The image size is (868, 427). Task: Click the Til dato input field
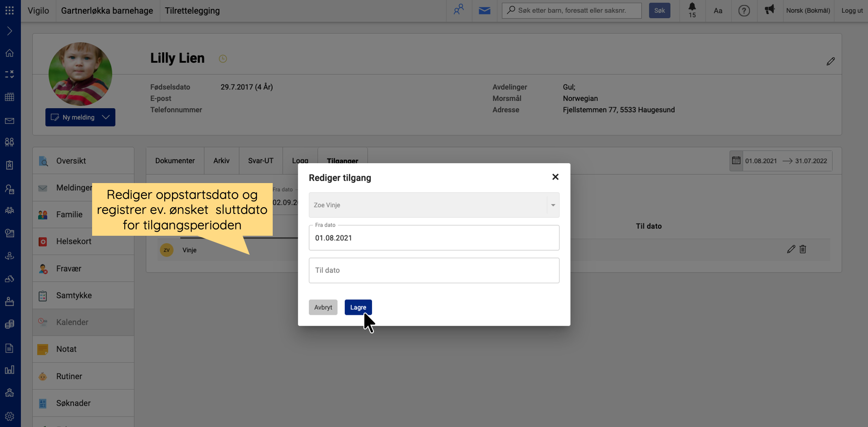pyautogui.click(x=433, y=271)
